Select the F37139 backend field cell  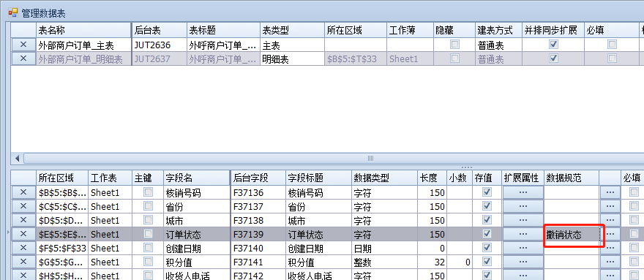point(258,235)
